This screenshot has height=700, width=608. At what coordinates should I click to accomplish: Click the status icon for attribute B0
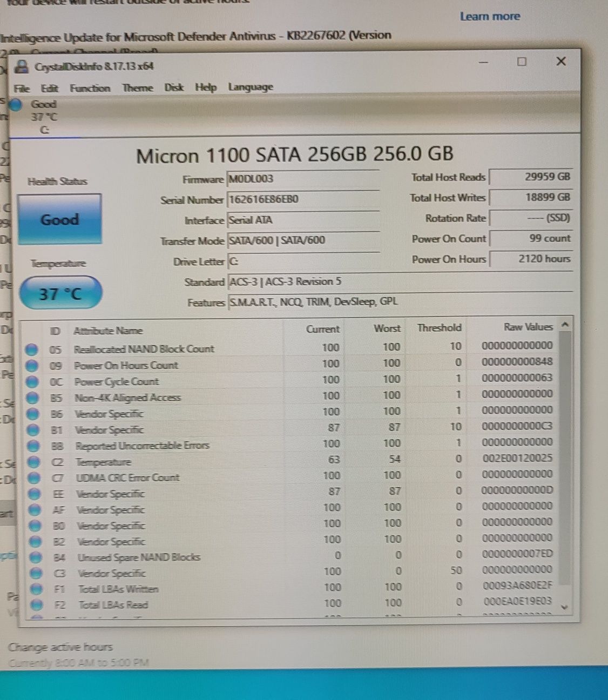click(x=35, y=526)
